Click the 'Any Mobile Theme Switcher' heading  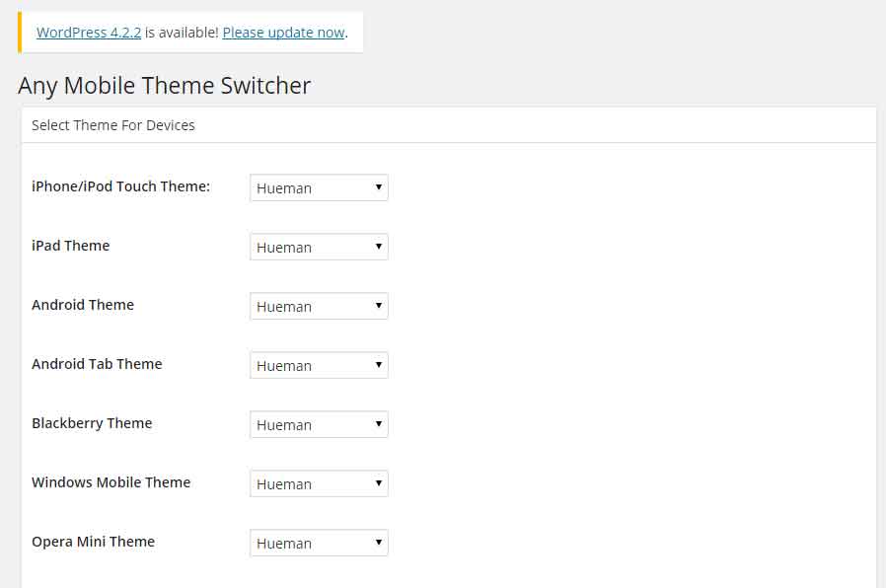click(x=164, y=86)
